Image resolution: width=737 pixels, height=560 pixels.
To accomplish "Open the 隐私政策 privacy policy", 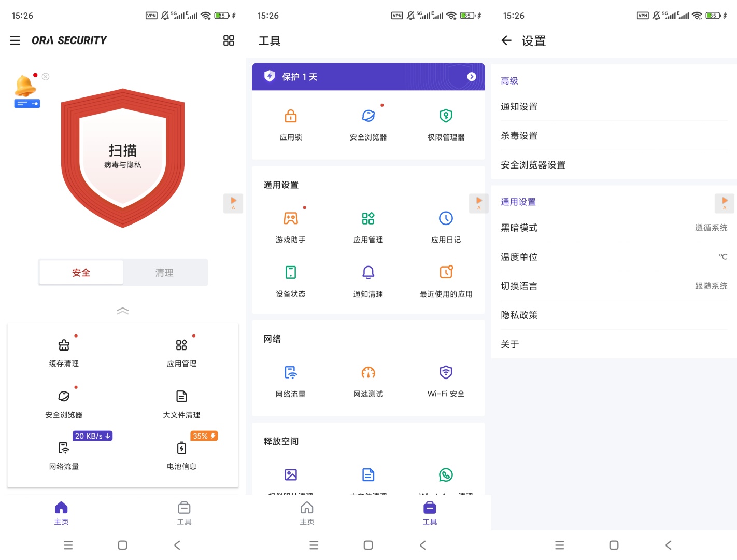I will pos(519,315).
